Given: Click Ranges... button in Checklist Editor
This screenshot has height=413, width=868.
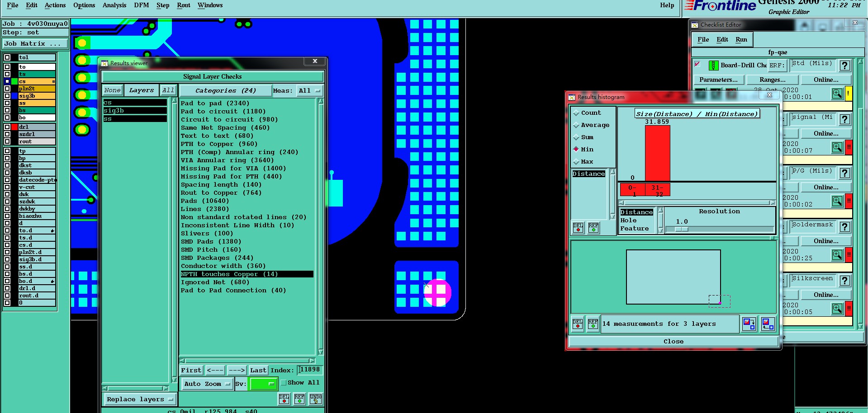Looking at the screenshot, I should 773,80.
